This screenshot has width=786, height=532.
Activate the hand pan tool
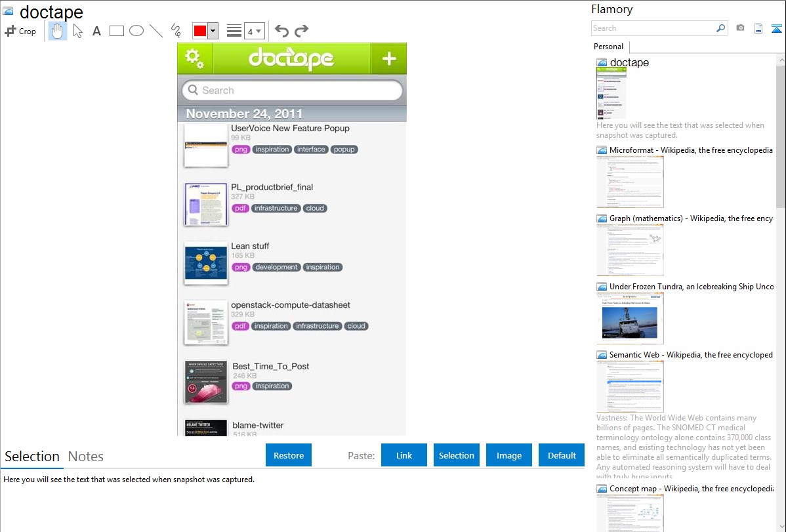(x=57, y=31)
